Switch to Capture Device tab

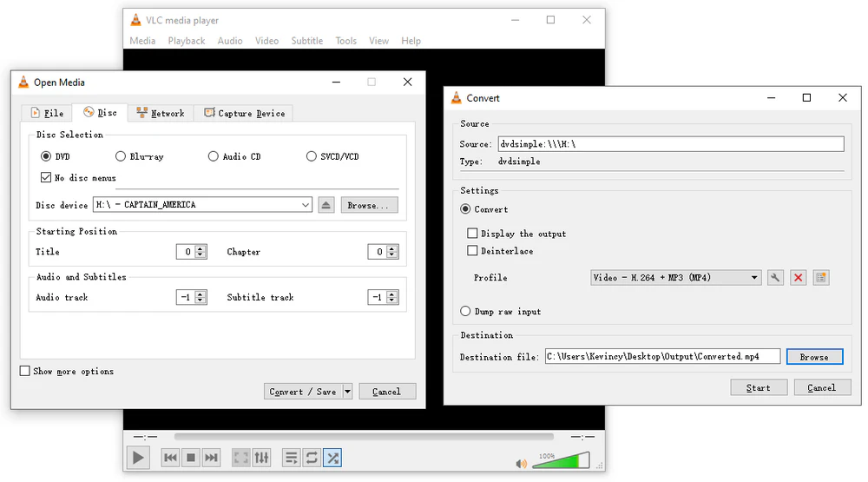click(x=244, y=113)
